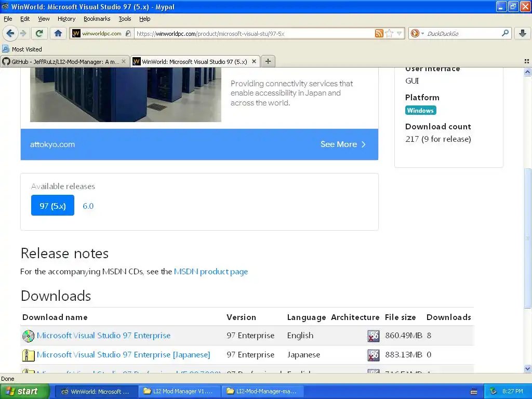Image resolution: width=532 pixels, height=399 pixels.
Task: Open the DuckDuckGo search engine selector
Action: (x=417, y=33)
